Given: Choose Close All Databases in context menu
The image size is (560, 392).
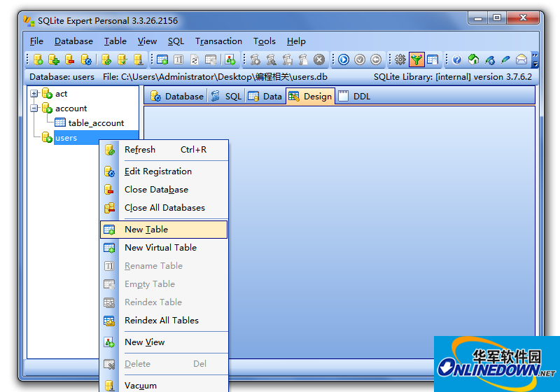Looking at the screenshot, I should (164, 208).
